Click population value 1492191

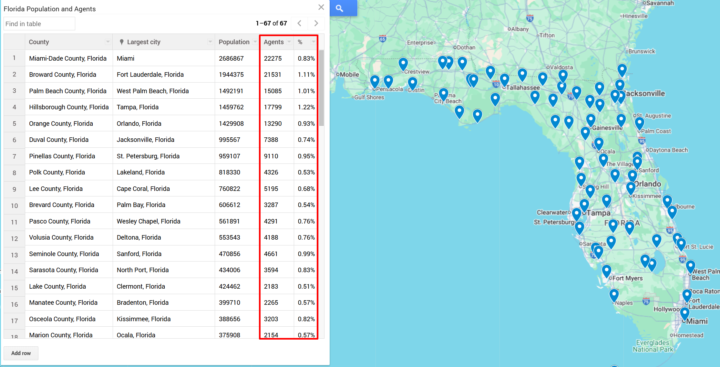coord(231,91)
